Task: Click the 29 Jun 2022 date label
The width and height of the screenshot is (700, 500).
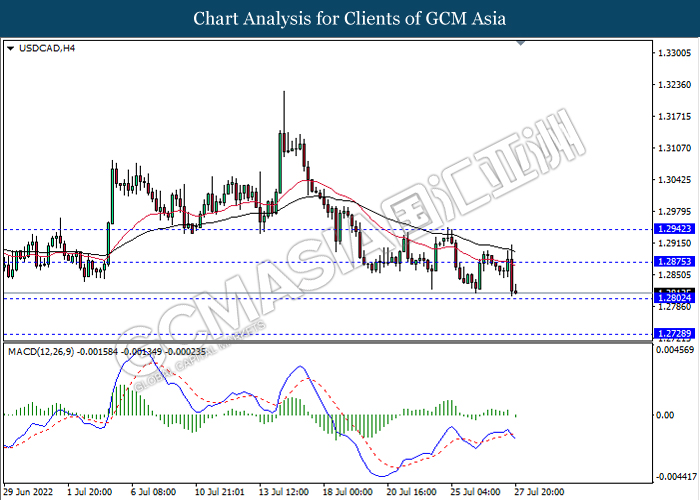Action: [x=28, y=492]
